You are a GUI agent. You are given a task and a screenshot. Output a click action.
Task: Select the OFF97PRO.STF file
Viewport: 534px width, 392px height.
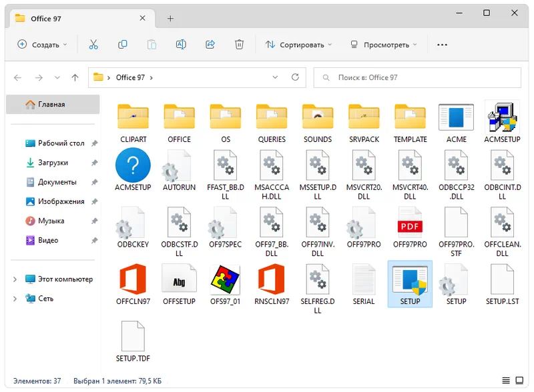click(x=457, y=233)
